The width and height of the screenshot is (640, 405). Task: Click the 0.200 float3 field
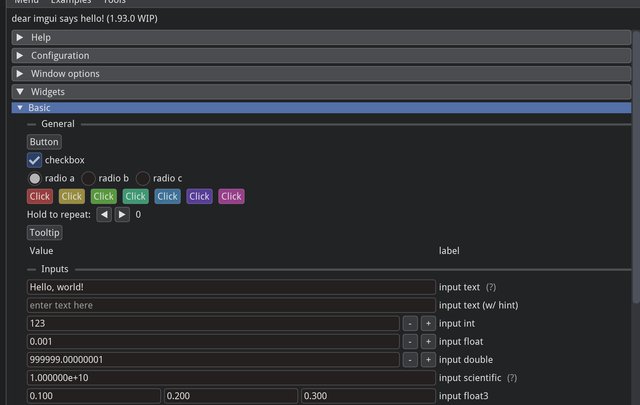(x=231, y=396)
